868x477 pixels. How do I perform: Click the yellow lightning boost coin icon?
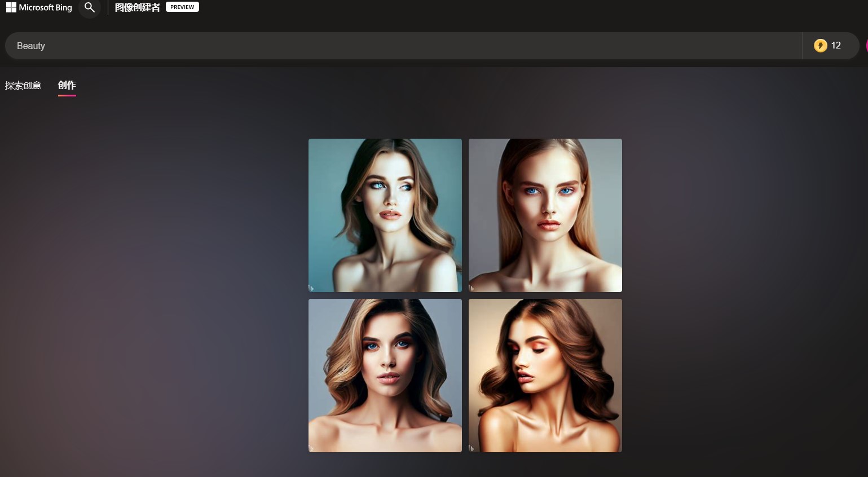click(820, 46)
